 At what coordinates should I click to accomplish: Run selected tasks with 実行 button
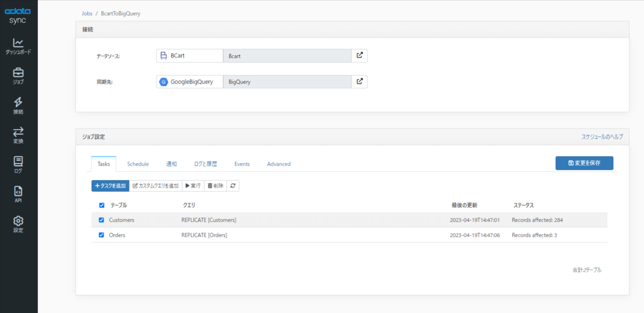tap(193, 185)
